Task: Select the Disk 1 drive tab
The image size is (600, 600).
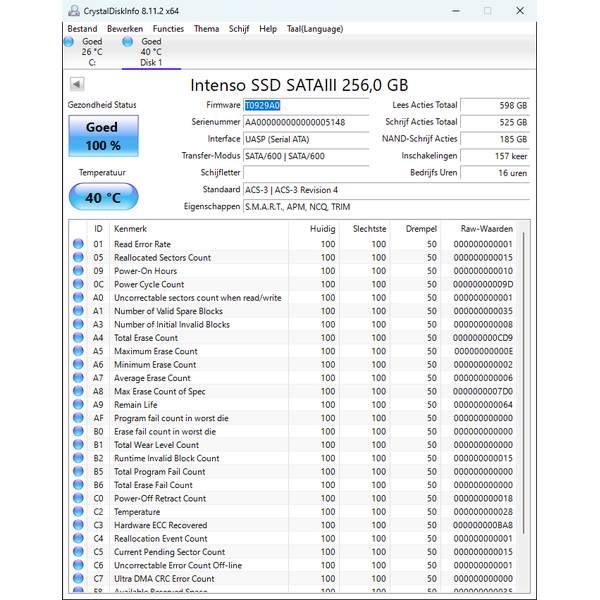Action: [x=151, y=52]
